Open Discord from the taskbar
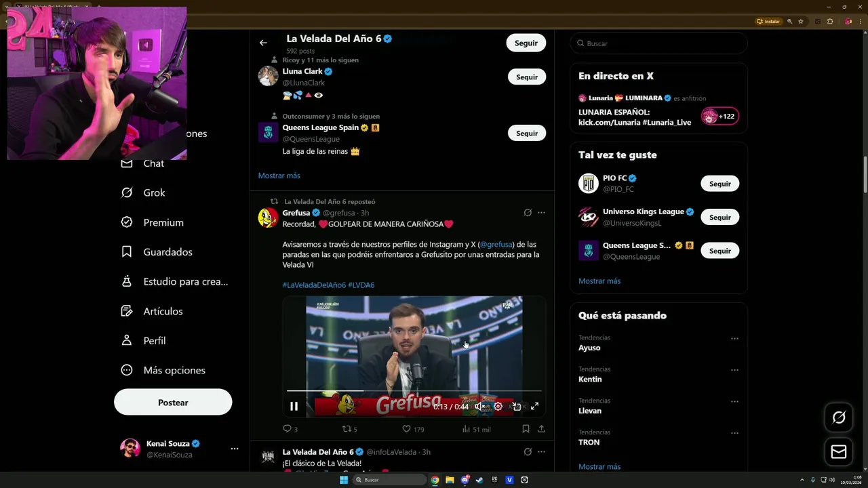The height and width of the screenshot is (488, 868). click(465, 480)
